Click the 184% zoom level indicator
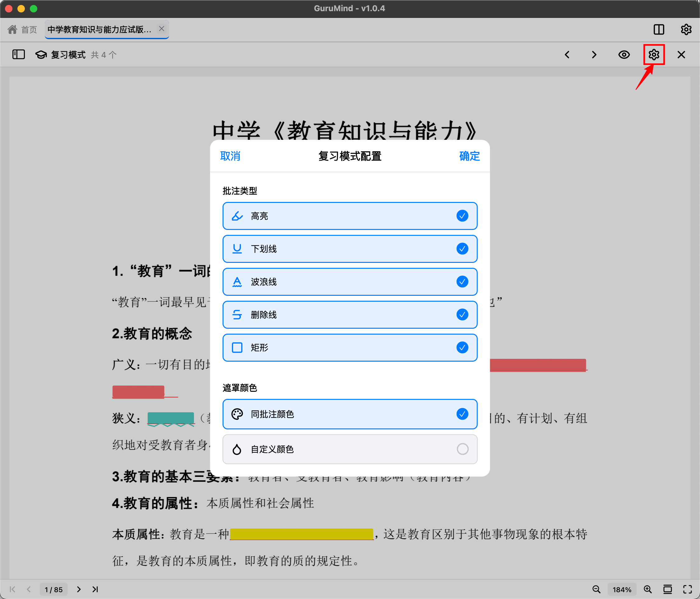The image size is (700, 599). tap(622, 589)
